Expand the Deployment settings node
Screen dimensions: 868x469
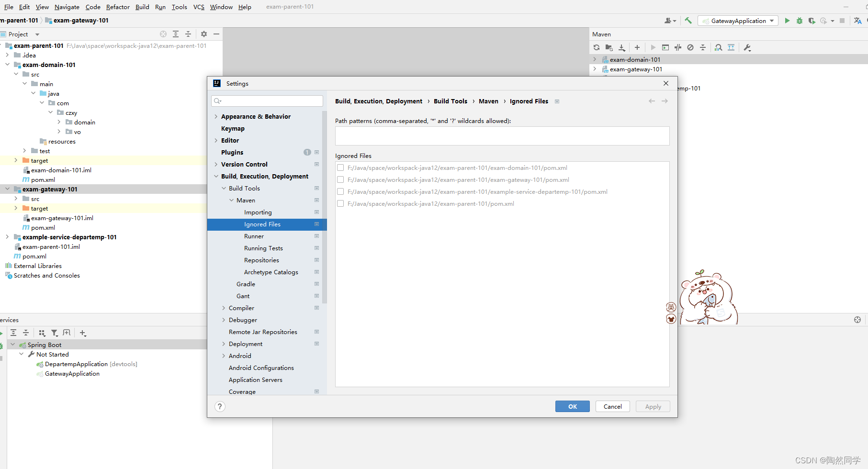pyautogui.click(x=224, y=344)
